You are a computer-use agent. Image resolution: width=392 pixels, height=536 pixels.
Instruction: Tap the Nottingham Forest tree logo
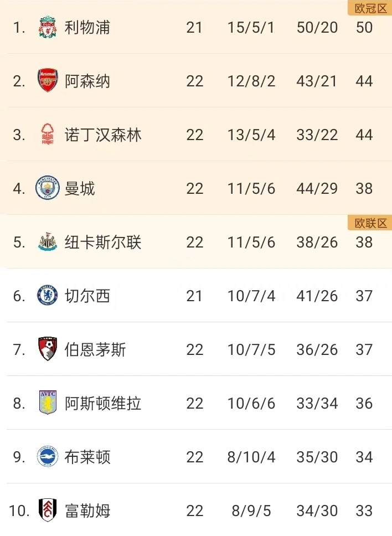(48, 134)
